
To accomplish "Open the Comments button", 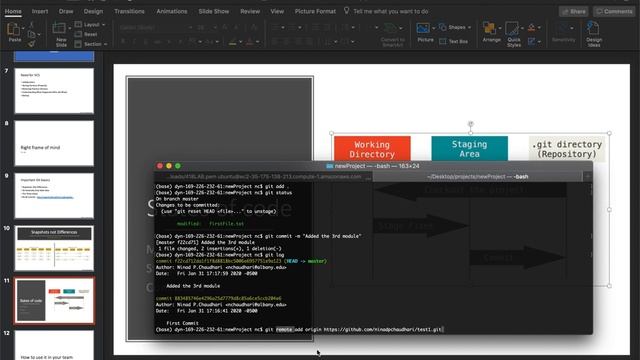I will point(614,11).
